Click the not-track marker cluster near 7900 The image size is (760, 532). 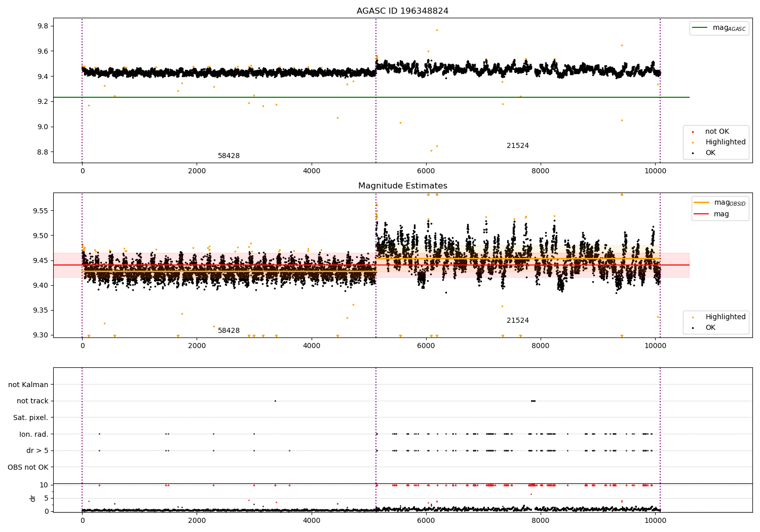(533, 401)
